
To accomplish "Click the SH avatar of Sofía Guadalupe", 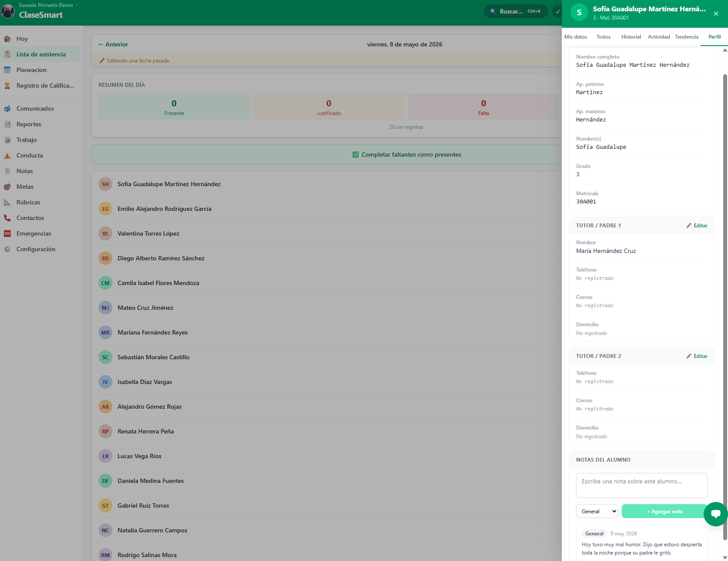I will 105,184.
